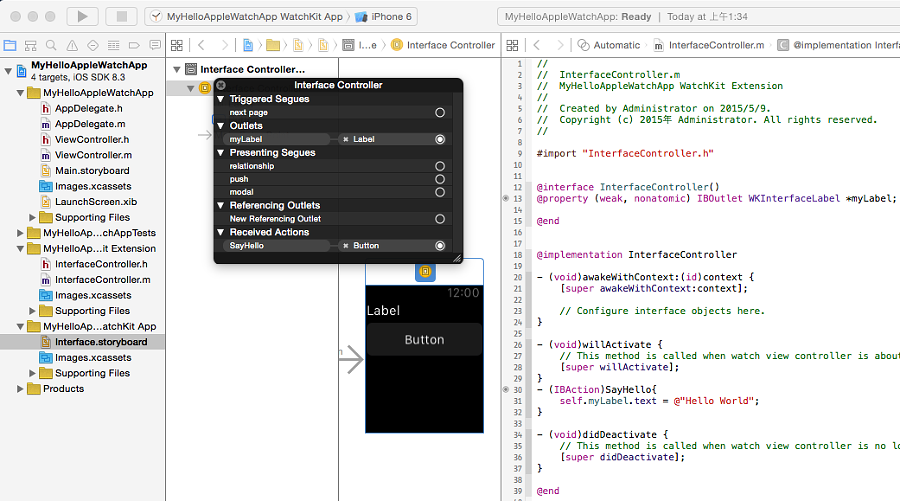The height and width of the screenshot is (501, 900).
Task: Click the relationship segue connection circle
Action: point(440,166)
